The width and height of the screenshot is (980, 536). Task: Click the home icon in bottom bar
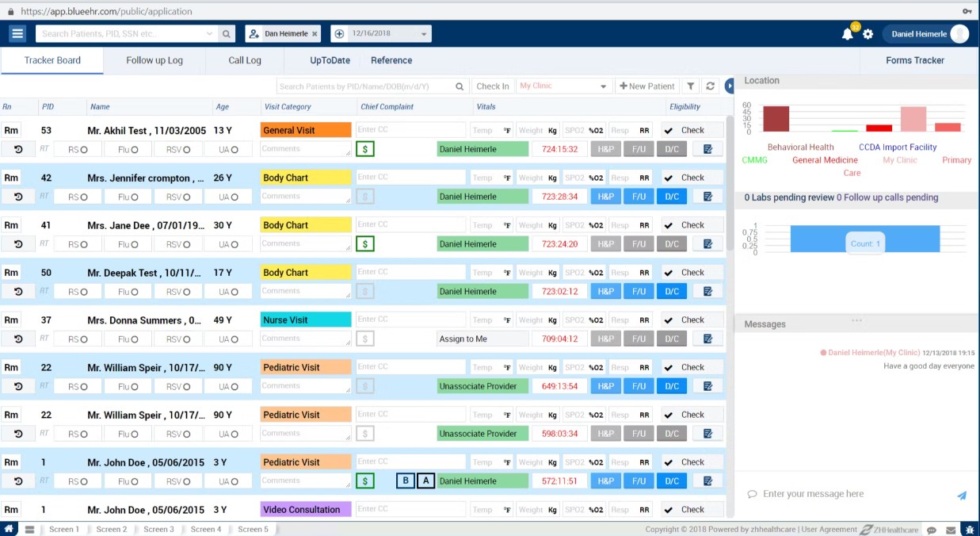coord(9,529)
